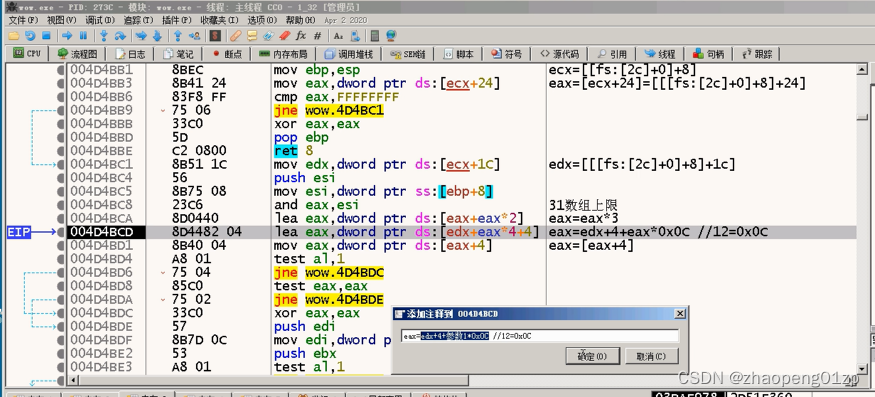Screen dimensions: 875x397
Task: Restart the debuggee with the restart icon
Action: (x=30, y=36)
